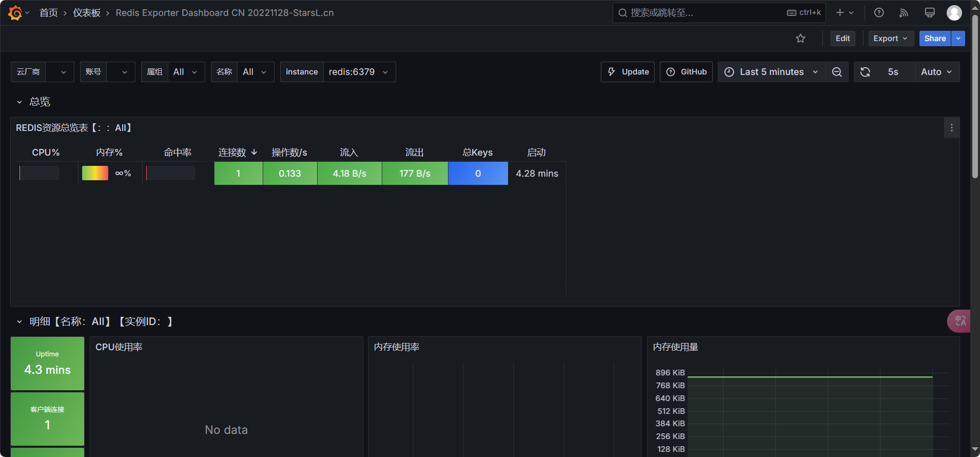
Task: Refresh the dashboard now
Action: tap(865, 72)
